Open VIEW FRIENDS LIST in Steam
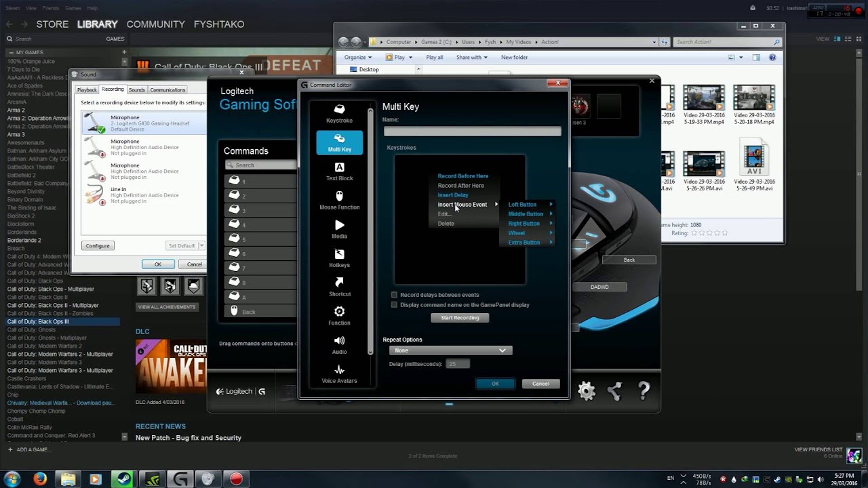Viewport: 868px width, 488px height. 818,450
